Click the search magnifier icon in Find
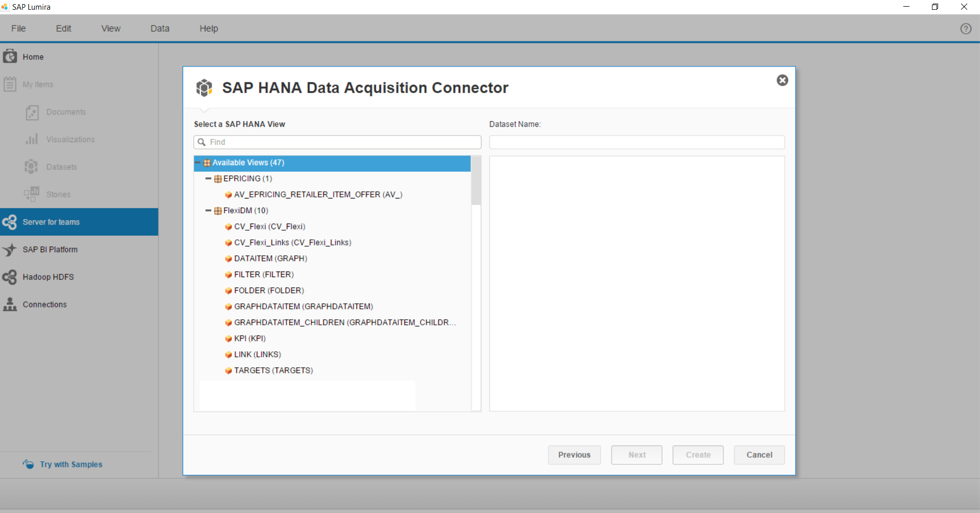This screenshot has width=980, height=513. coord(202,142)
